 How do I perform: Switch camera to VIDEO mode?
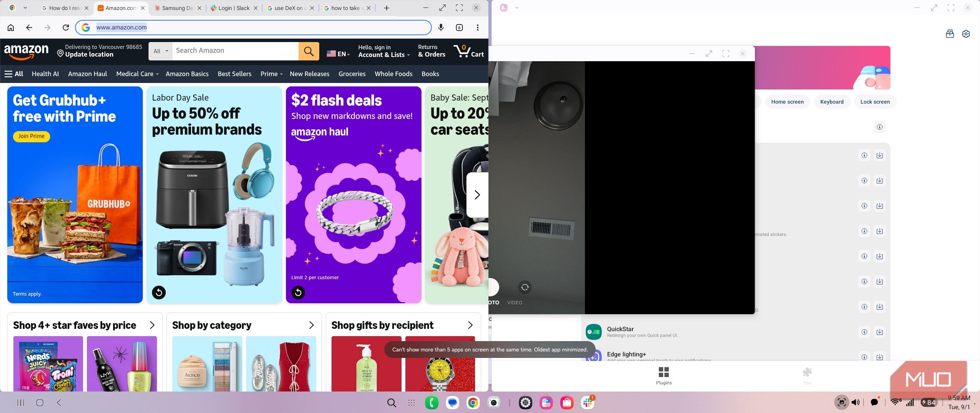coord(514,302)
